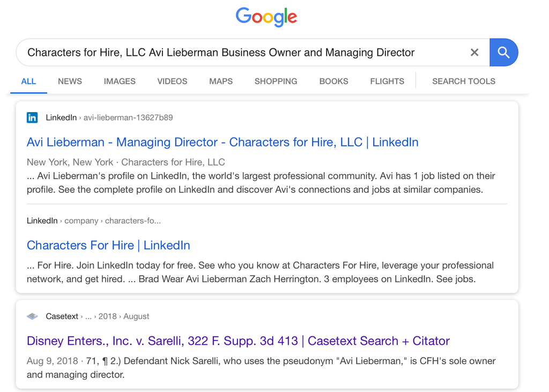Click the Casetext › 2018 › August breadcrumb
Image resolution: width=549 pixels, height=392 pixels.
click(98, 316)
